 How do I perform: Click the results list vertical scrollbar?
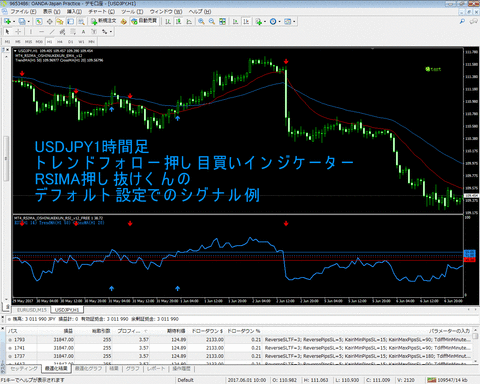(x=476, y=347)
